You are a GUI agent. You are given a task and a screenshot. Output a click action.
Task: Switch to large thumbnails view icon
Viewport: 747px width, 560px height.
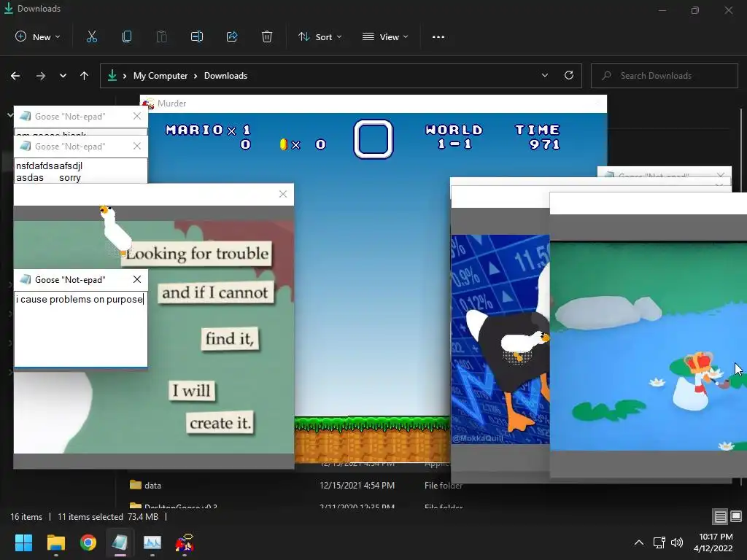pyautogui.click(x=736, y=516)
